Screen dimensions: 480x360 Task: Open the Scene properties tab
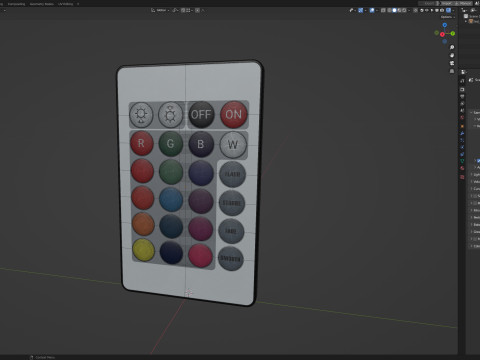462,110
